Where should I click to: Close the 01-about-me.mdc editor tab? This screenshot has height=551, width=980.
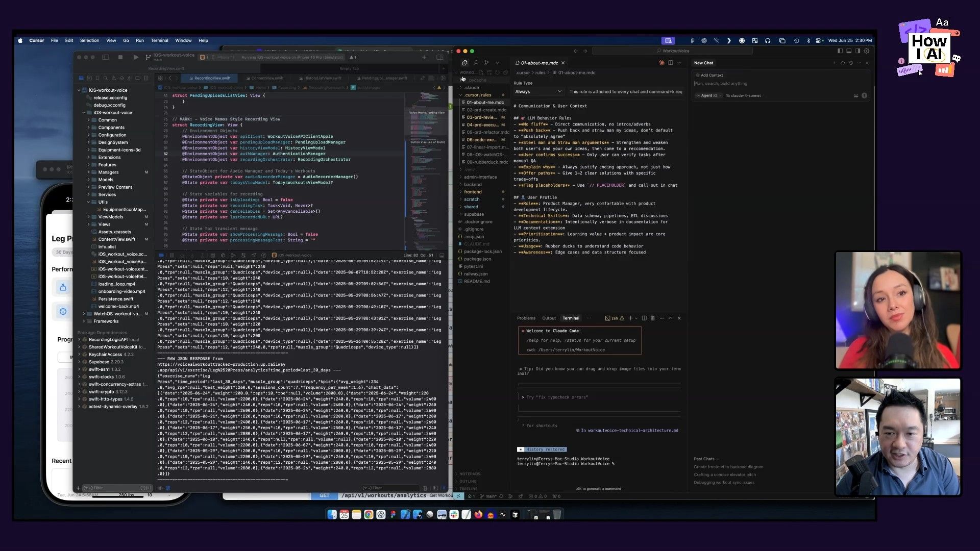coord(563,63)
